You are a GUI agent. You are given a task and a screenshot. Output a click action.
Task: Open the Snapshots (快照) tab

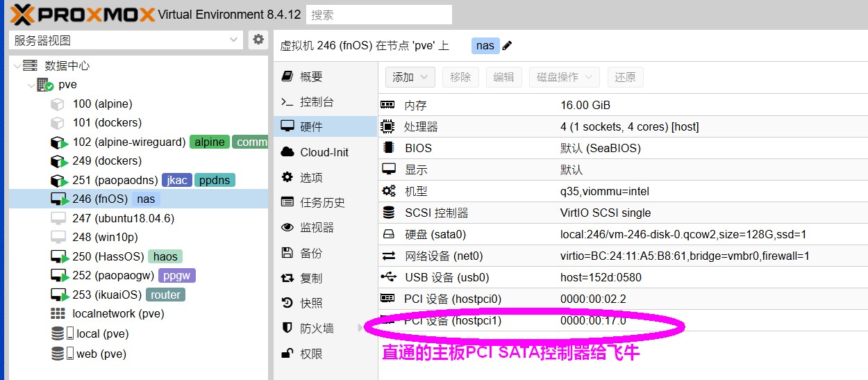(325, 303)
